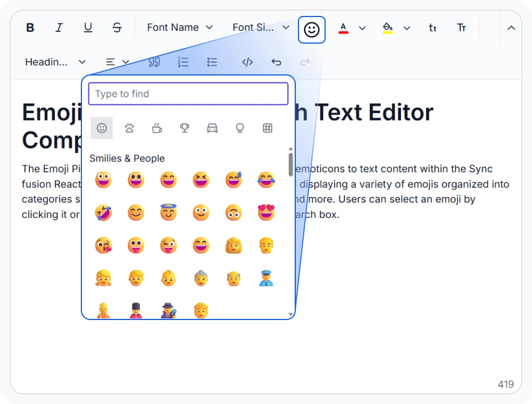Click the lowercase text icon
Screen dimensions: 532x404
[433, 28]
